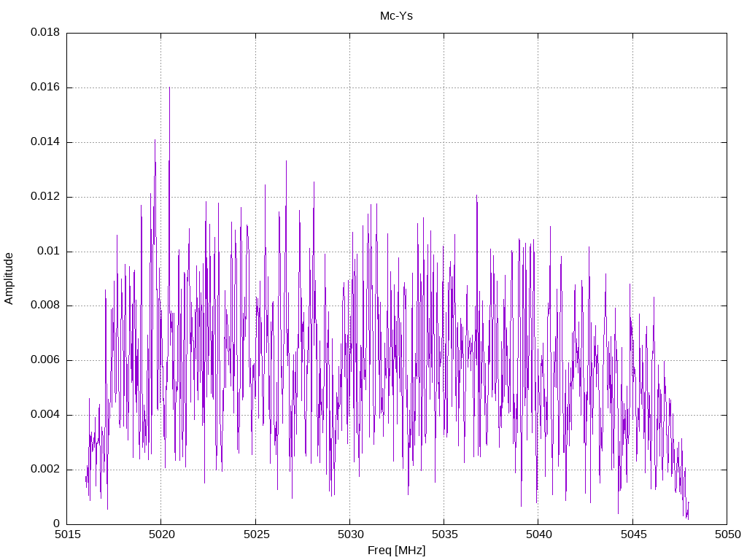Click the 0.018 y-axis tick label

(x=45, y=32)
